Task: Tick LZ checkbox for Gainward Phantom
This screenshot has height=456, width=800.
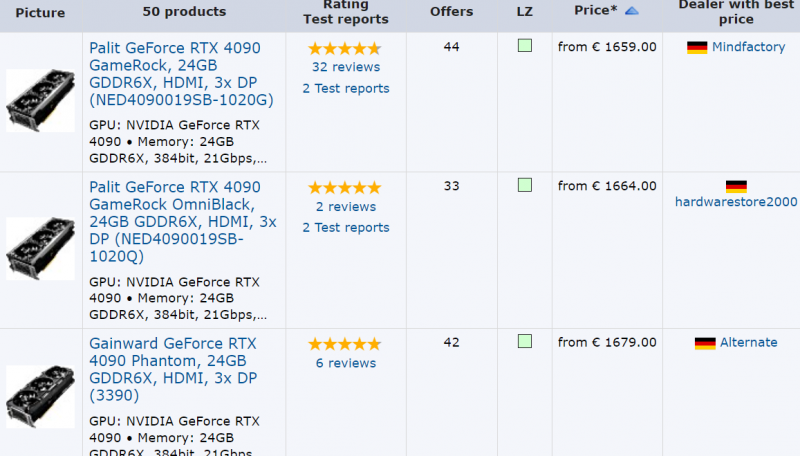Action: pyautogui.click(x=525, y=341)
